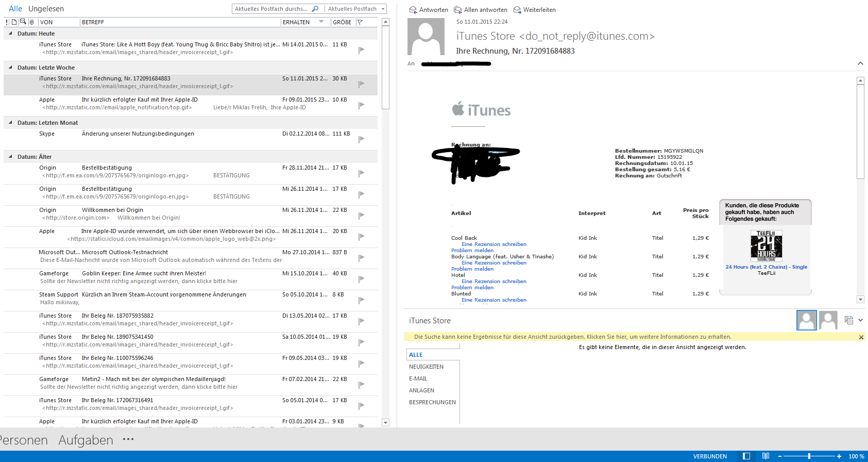The width and height of the screenshot is (868, 462).
Task: Select ANLAGEN tab in people pane
Action: click(421, 390)
